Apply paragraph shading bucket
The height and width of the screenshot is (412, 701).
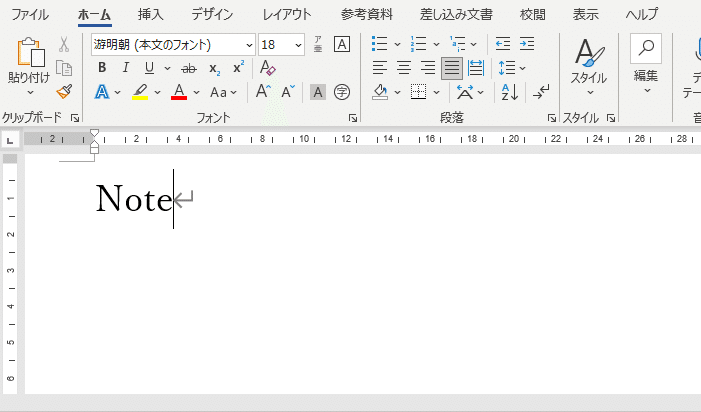[x=380, y=92]
